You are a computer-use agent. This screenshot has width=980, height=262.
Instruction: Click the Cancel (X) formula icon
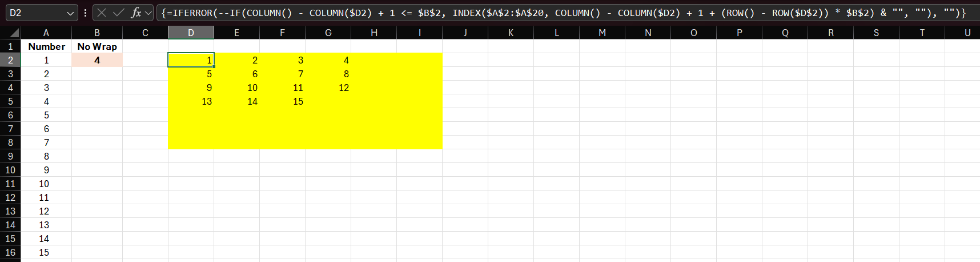[102, 13]
